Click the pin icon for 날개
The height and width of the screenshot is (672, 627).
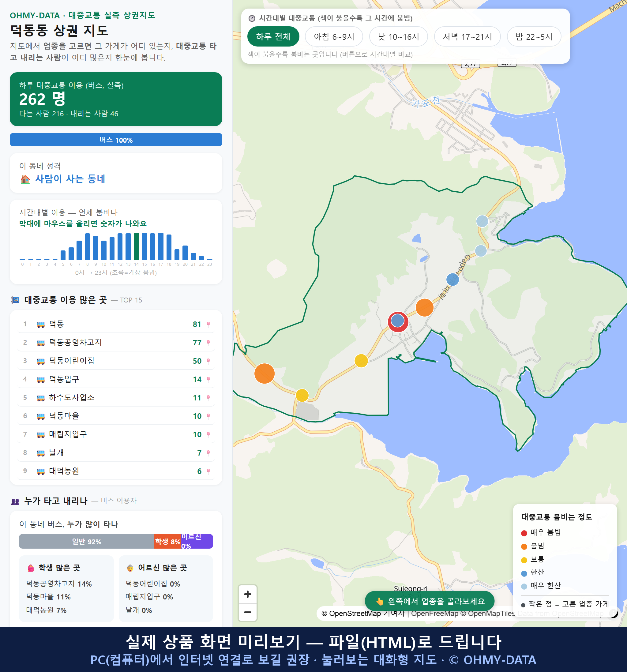(x=208, y=453)
